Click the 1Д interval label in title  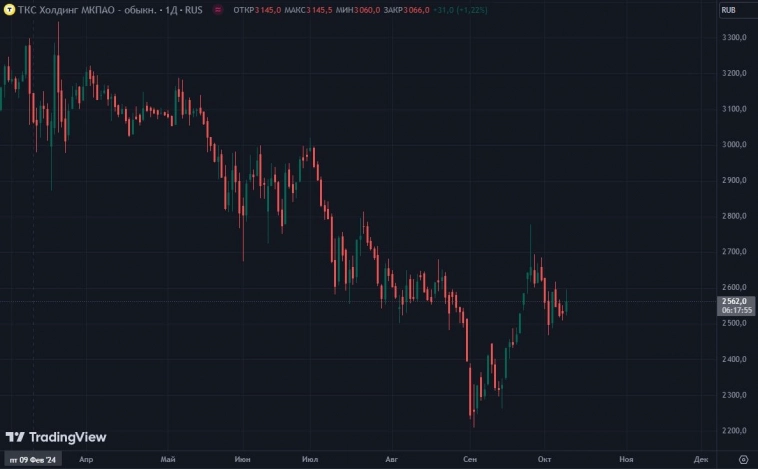(163, 10)
